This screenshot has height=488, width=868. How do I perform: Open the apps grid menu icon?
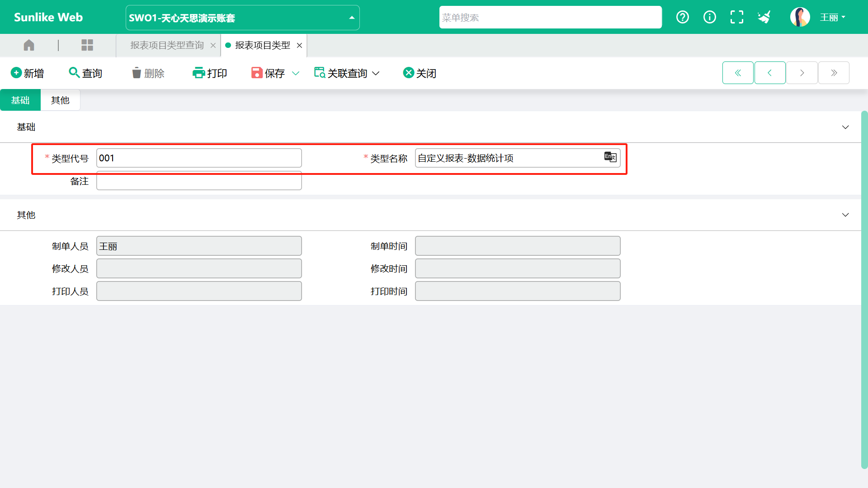tap(87, 45)
